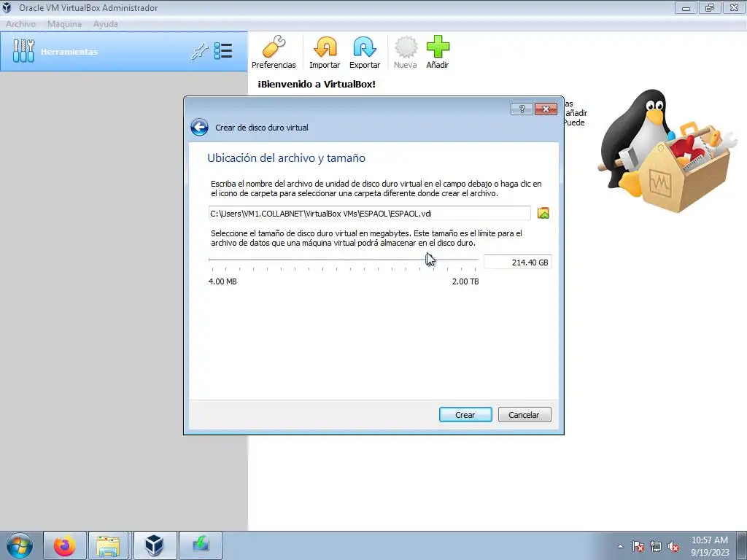Click the network tray icon

[x=656, y=547]
